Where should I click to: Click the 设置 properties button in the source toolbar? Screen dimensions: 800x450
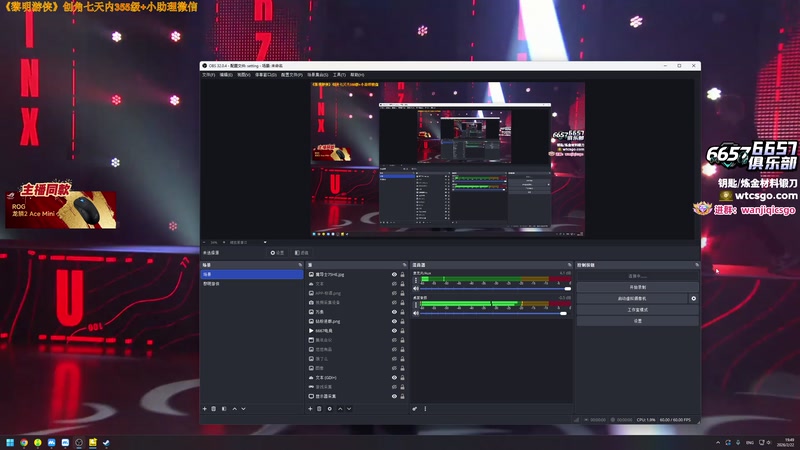click(x=277, y=253)
